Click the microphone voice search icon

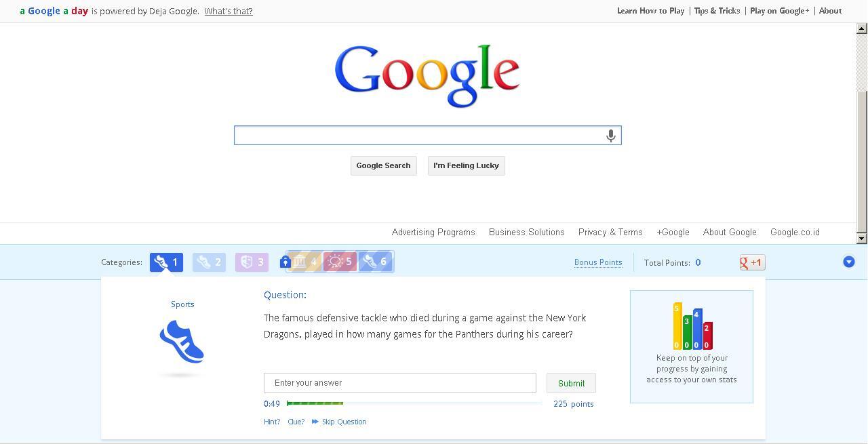(611, 136)
